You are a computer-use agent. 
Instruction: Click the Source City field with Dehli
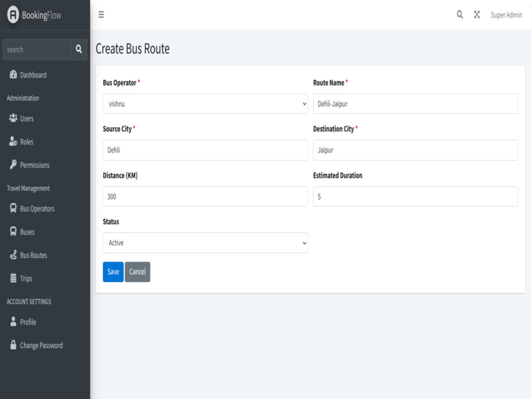click(x=205, y=150)
